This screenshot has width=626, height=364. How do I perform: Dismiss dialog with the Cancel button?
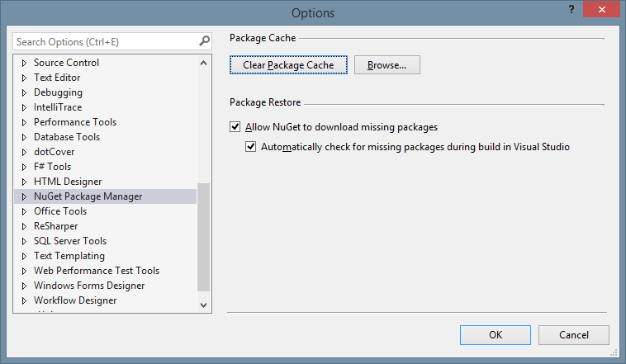(574, 334)
